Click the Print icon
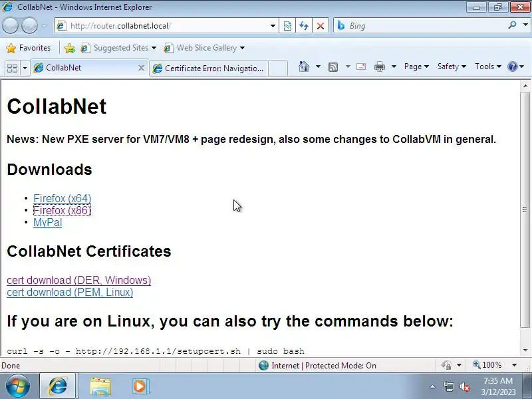 [x=379, y=66]
